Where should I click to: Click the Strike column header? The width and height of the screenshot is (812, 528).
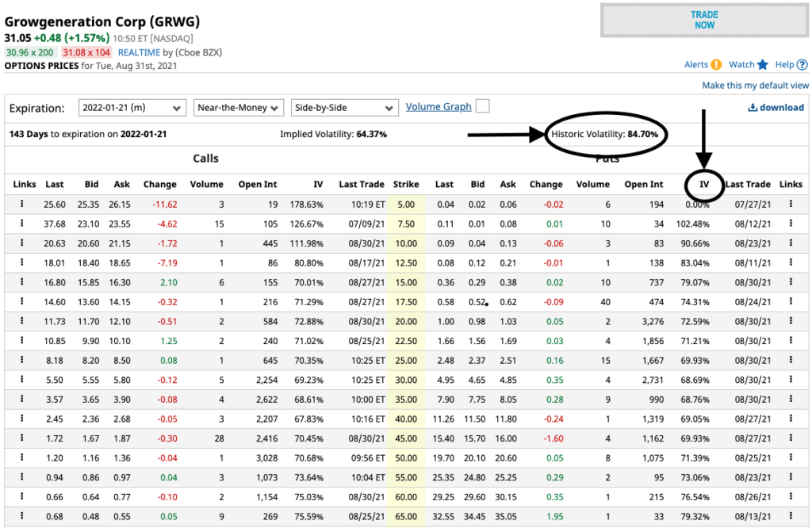[x=406, y=184]
